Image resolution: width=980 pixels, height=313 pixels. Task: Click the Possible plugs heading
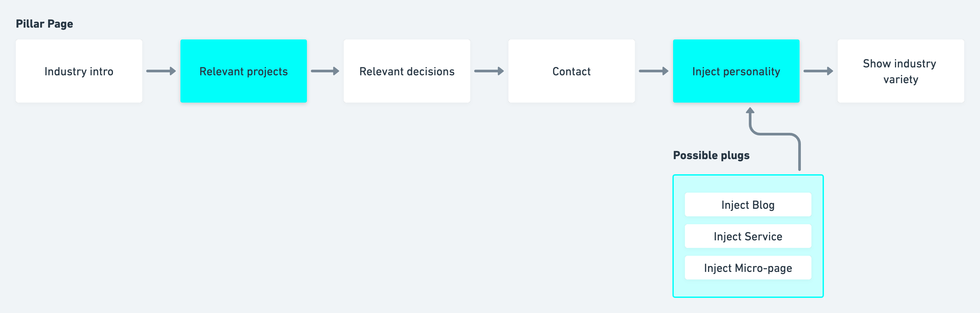tap(711, 156)
